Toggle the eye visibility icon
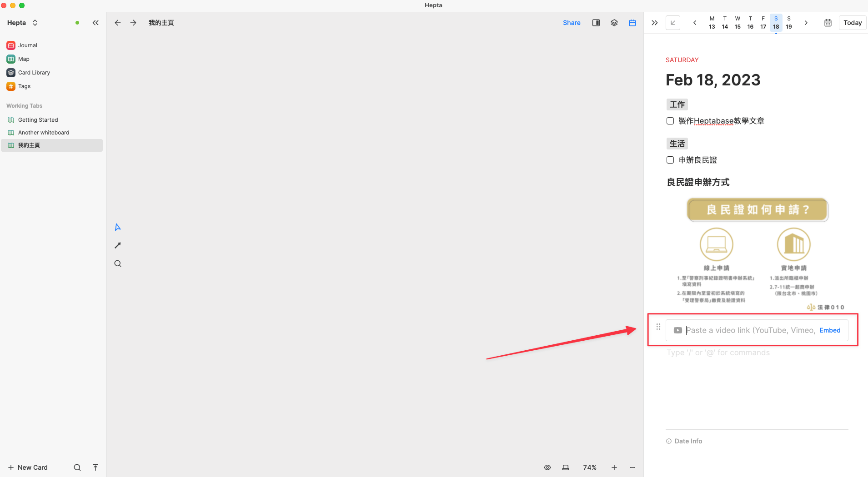Image resolution: width=868 pixels, height=477 pixels. tap(547, 467)
